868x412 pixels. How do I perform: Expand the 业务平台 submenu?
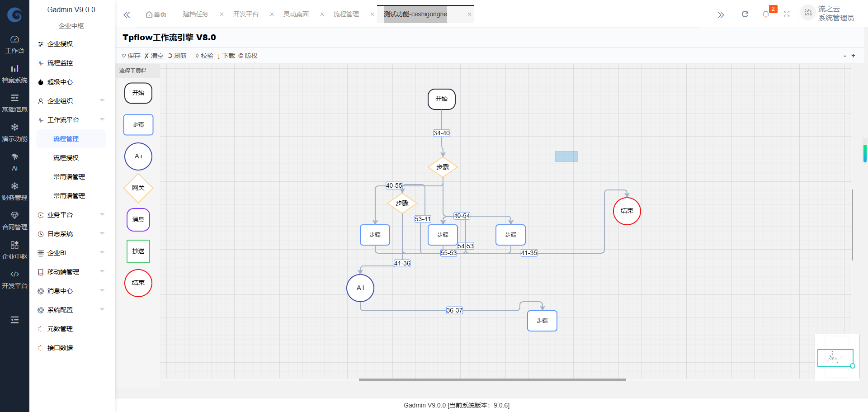click(71, 215)
